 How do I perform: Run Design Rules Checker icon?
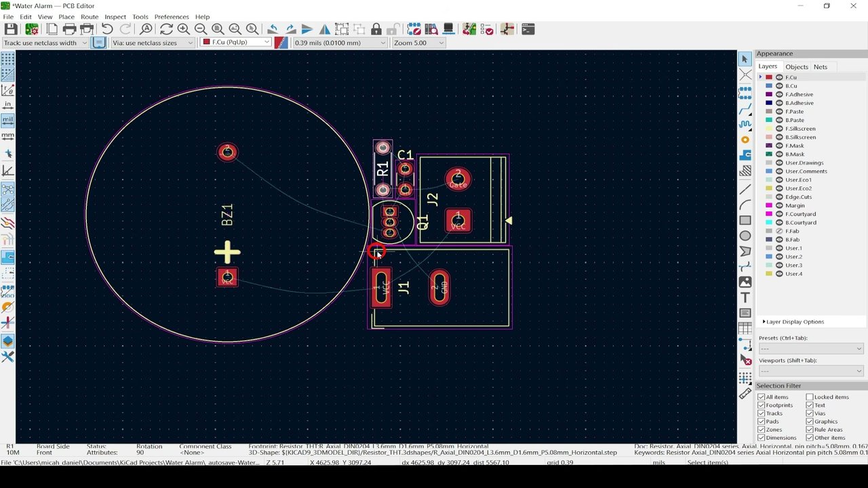pyautogui.click(x=486, y=29)
